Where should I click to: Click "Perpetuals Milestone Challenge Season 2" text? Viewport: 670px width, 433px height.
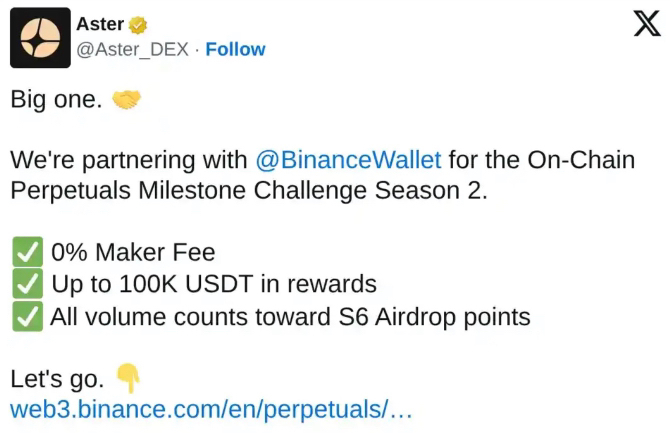coord(248,191)
